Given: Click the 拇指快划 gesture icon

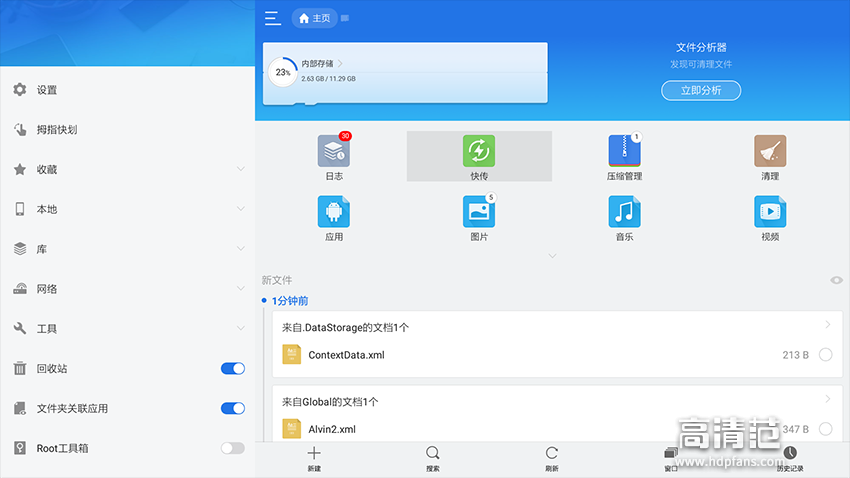Looking at the screenshot, I should click(20, 130).
